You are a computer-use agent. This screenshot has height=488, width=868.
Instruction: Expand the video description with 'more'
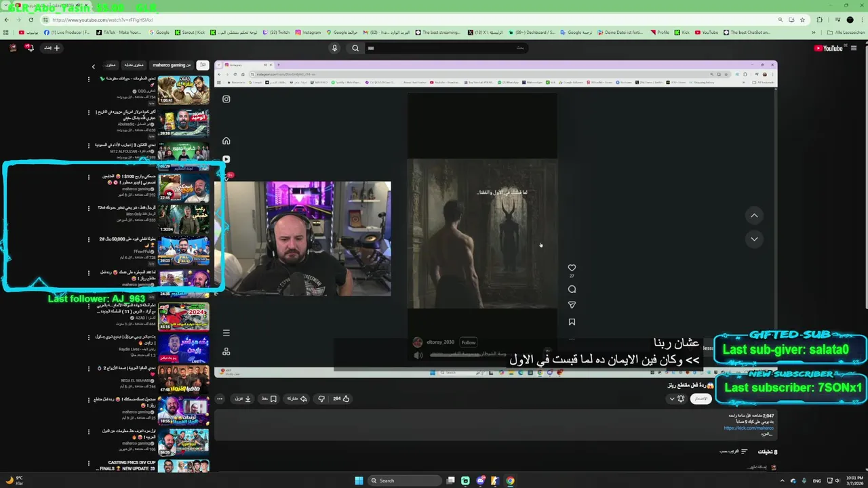pos(767,434)
